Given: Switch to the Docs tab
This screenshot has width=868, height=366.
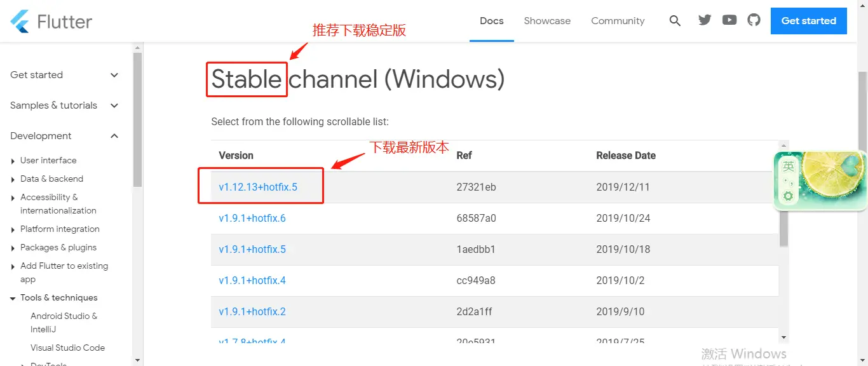Looking at the screenshot, I should tap(492, 21).
